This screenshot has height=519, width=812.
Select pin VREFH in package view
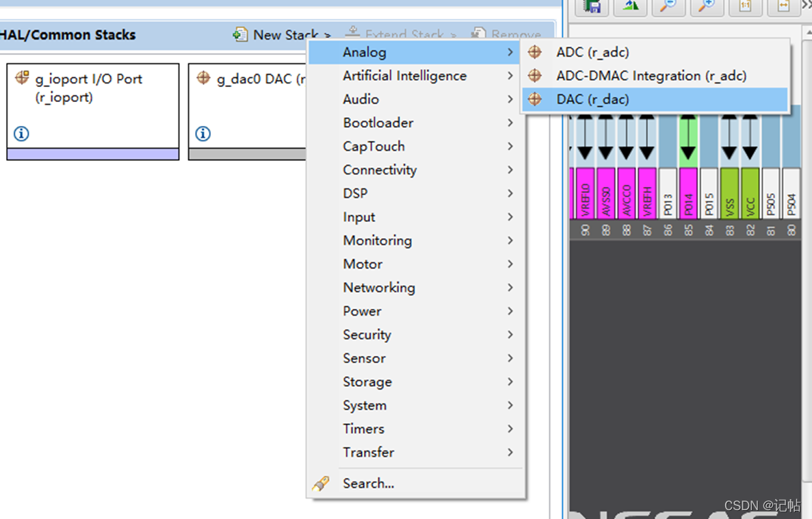[647, 193]
